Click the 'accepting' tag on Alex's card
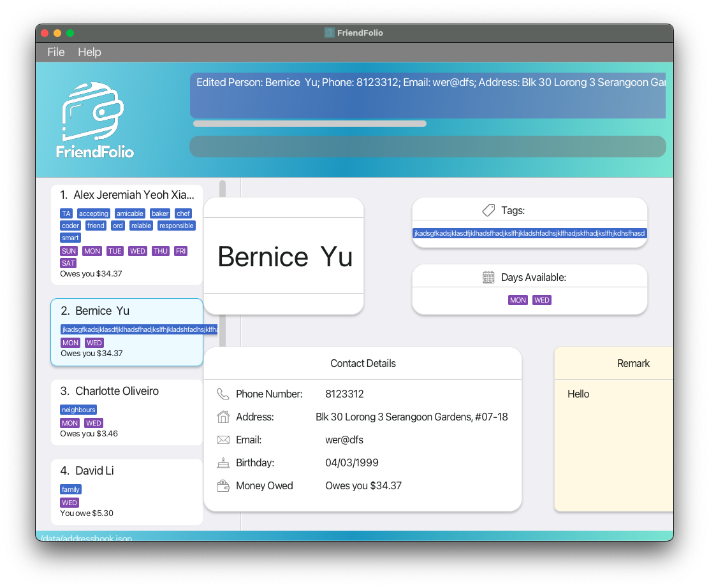The height and width of the screenshot is (588, 709). coord(94,213)
